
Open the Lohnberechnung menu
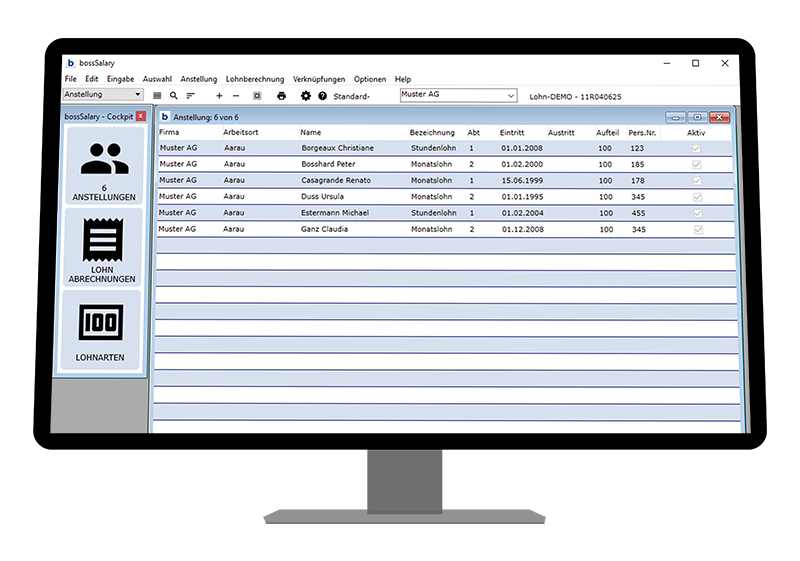255,79
